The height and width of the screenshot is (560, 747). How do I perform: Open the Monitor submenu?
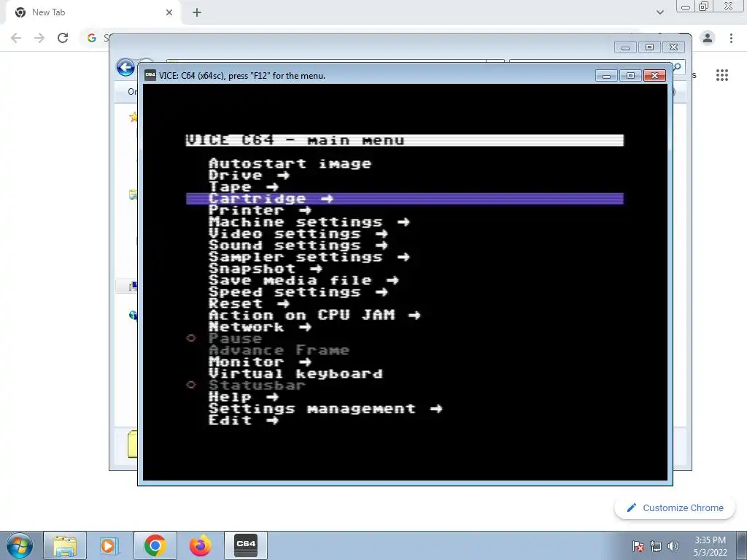260,362
